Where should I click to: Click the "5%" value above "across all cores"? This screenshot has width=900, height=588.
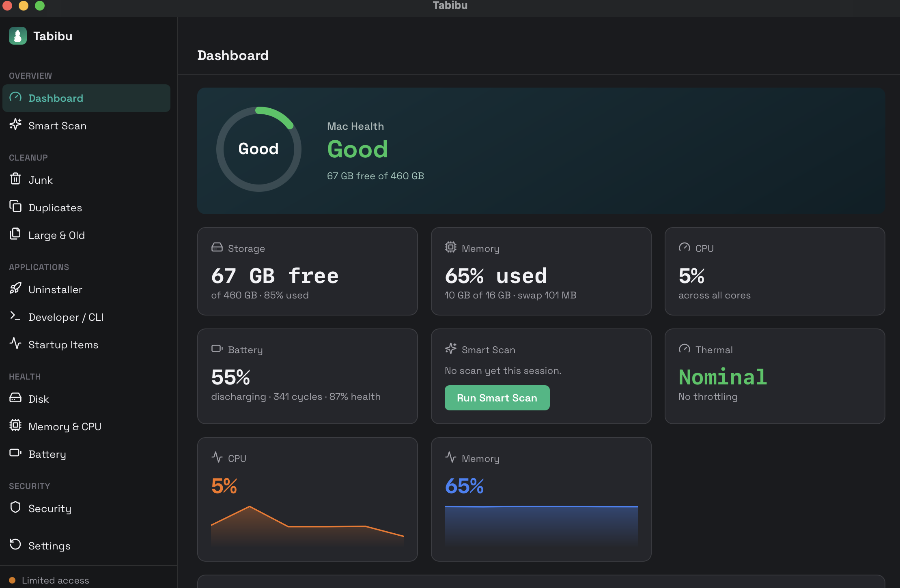(x=691, y=276)
